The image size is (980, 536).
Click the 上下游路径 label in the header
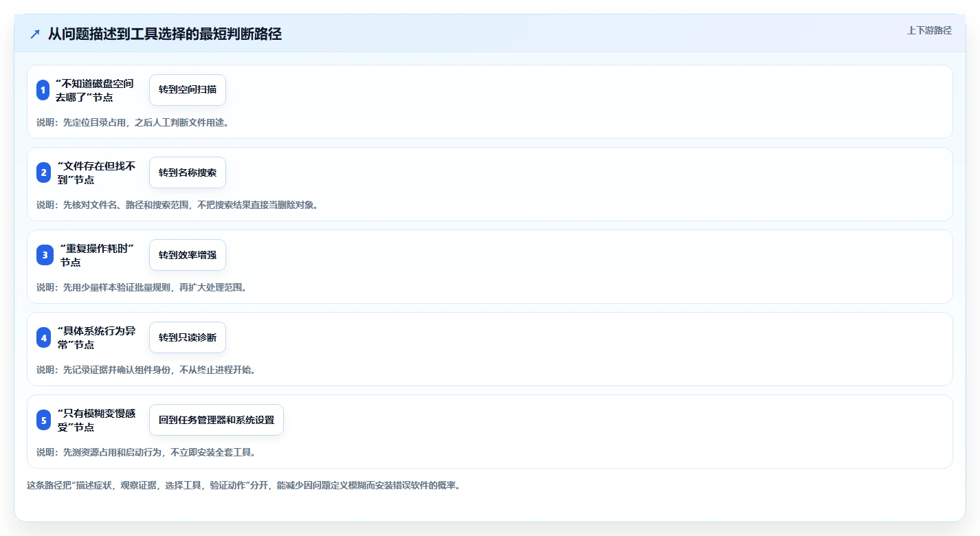[929, 30]
